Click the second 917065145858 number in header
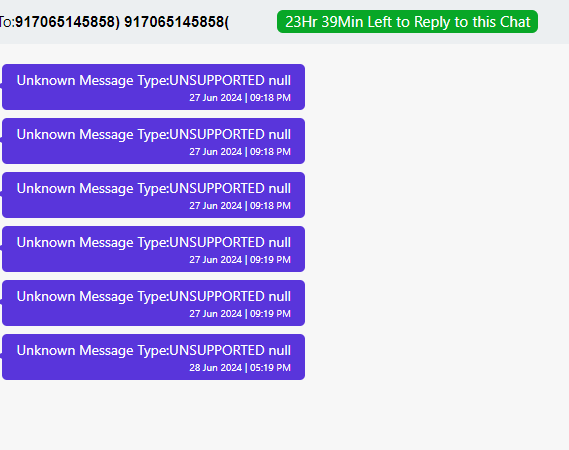Image resolution: width=569 pixels, height=450 pixels. tap(174, 22)
